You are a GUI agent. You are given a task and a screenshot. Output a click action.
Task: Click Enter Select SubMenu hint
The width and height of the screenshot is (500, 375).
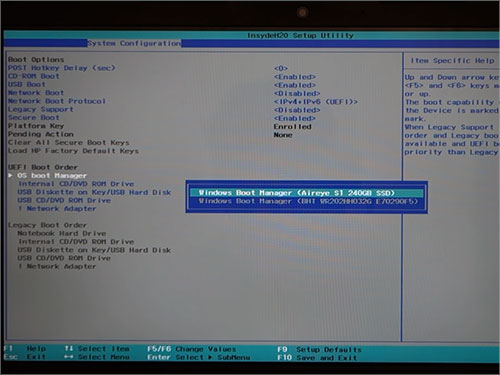(x=199, y=358)
